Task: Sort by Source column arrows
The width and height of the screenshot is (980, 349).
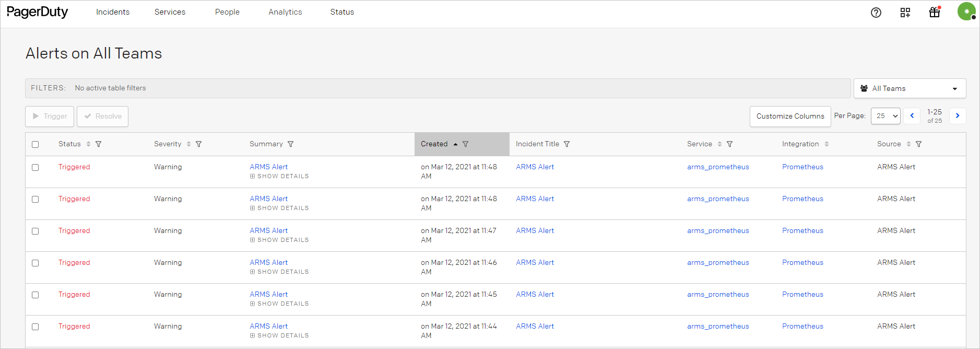Action: [908, 144]
